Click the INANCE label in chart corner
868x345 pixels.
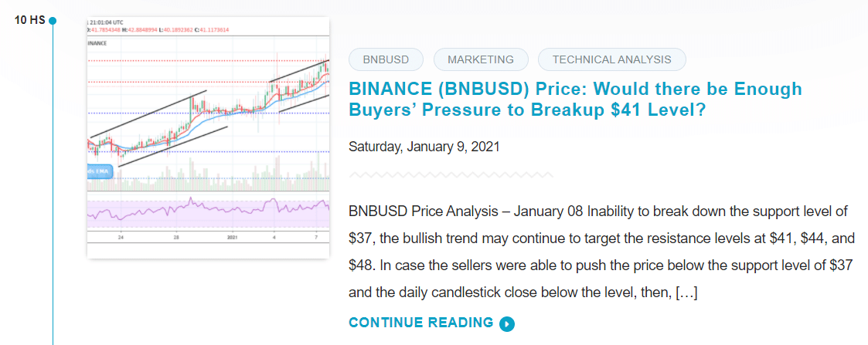click(97, 43)
